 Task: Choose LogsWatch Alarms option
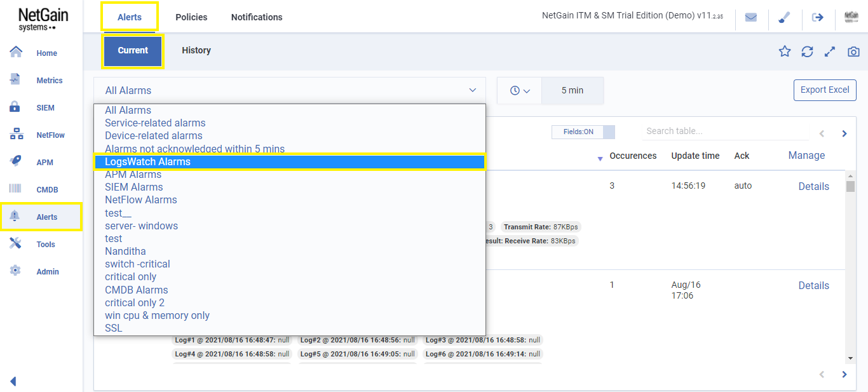[x=290, y=161]
